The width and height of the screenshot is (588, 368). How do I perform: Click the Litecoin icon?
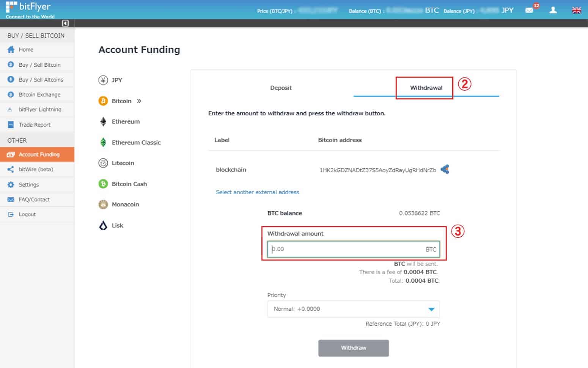(103, 163)
